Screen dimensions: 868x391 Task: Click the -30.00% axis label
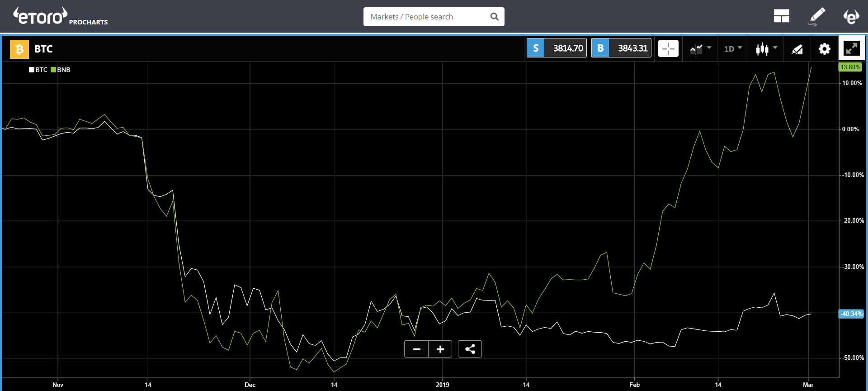[x=852, y=267]
